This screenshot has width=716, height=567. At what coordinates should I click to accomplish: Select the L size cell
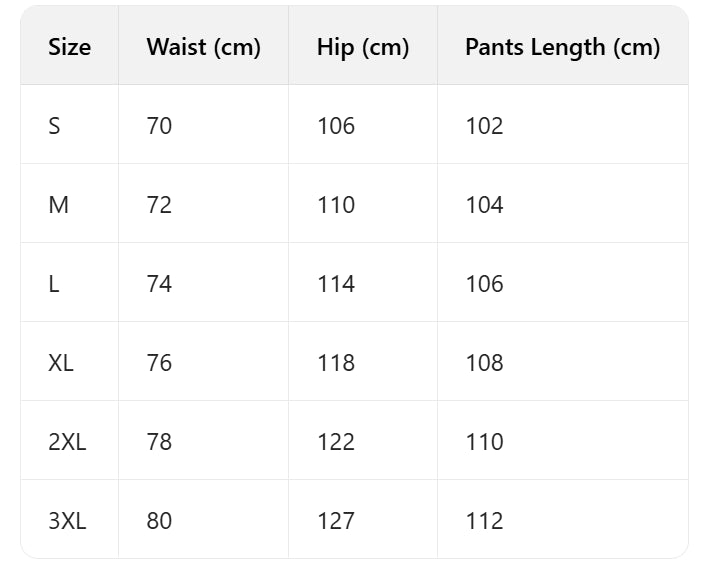[54, 284]
